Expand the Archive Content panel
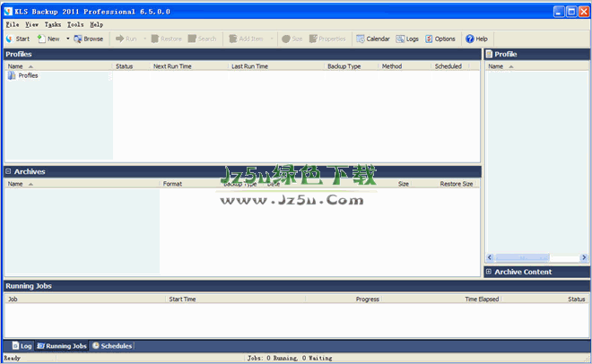Image resolution: width=592 pixels, height=364 pixels. point(489,272)
